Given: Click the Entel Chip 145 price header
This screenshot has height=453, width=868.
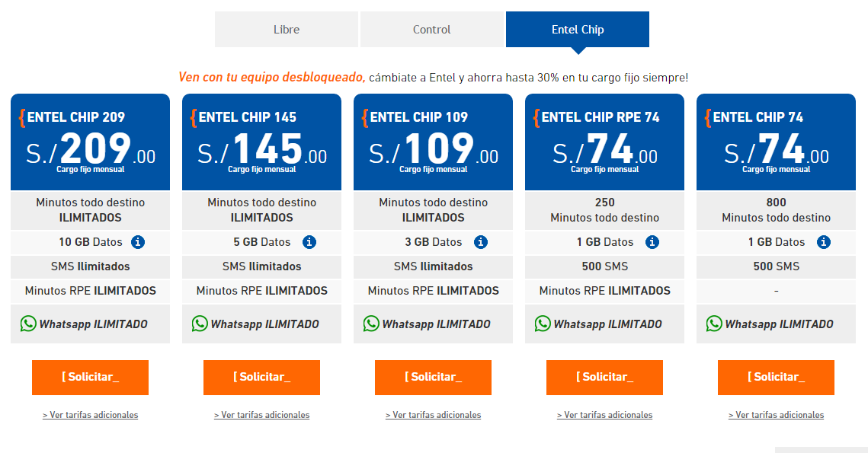Looking at the screenshot, I should (x=262, y=142).
